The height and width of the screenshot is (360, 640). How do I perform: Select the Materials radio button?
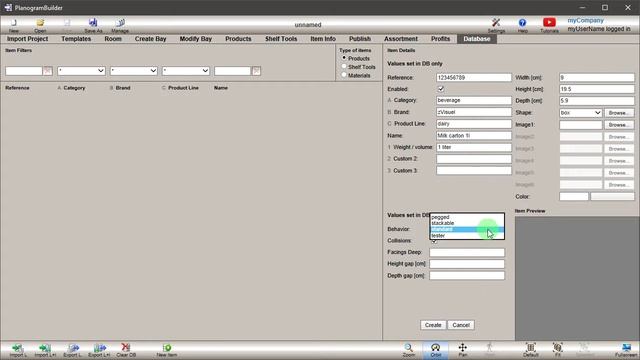344,75
